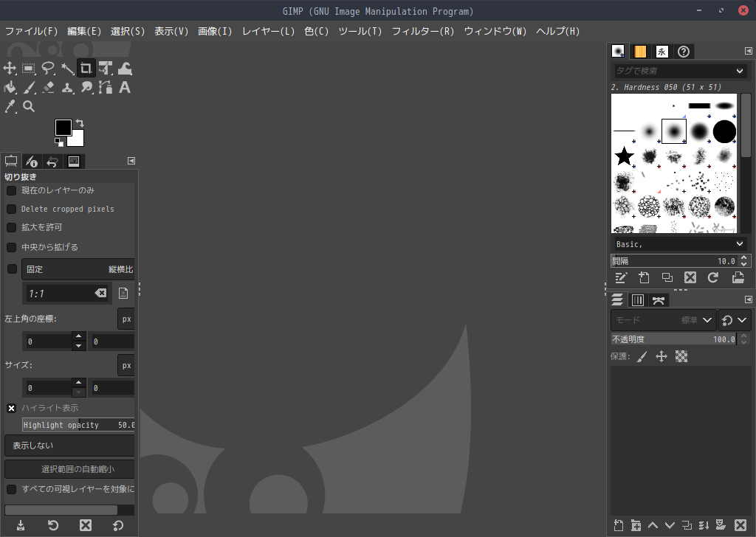Select the Warp Transform tool
This screenshot has width=756, height=537.
coord(125,69)
